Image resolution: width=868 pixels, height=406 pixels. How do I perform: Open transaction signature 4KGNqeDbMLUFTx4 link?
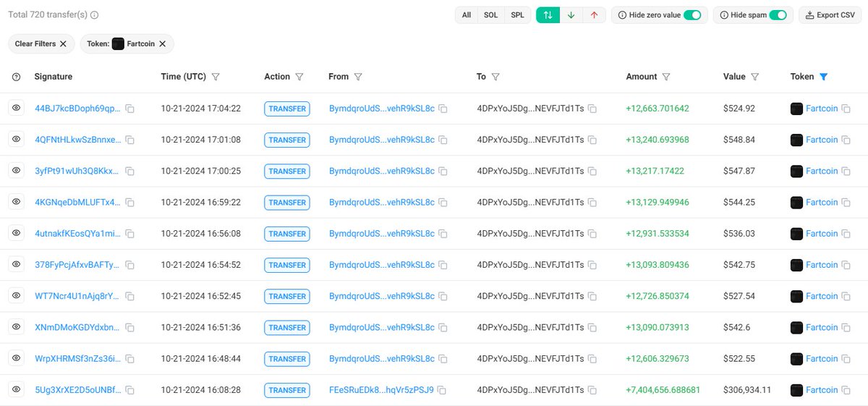click(x=77, y=203)
